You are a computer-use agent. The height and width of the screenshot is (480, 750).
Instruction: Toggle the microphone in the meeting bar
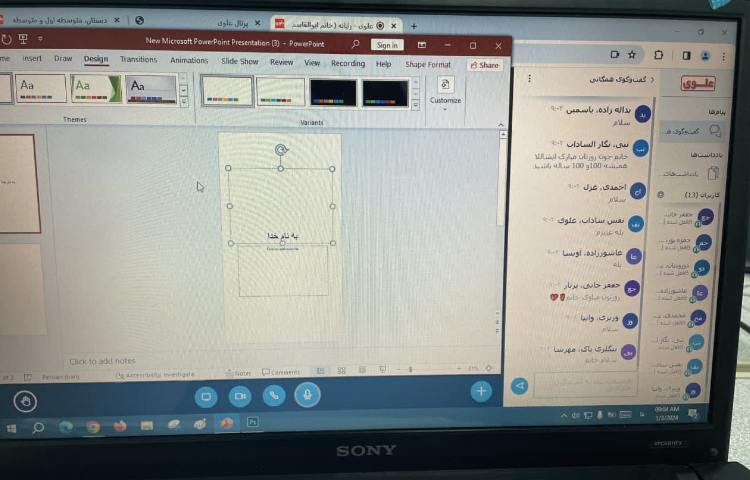(307, 395)
